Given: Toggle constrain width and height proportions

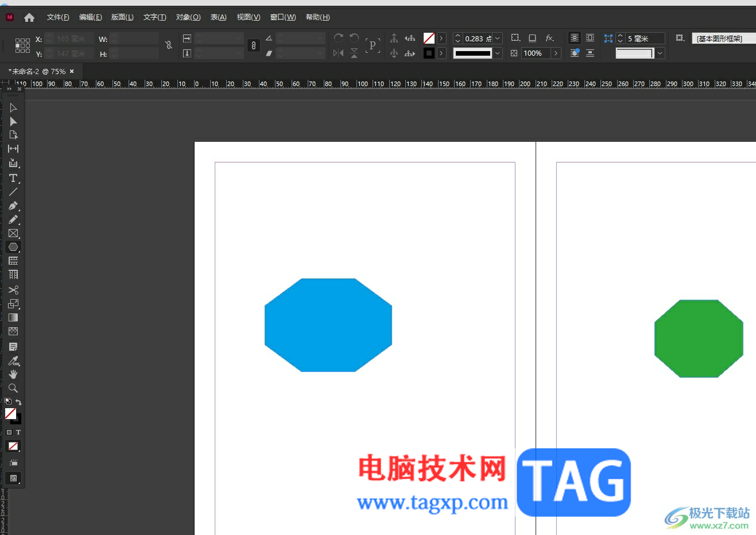Looking at the screenshot, I should click(168, 44).
